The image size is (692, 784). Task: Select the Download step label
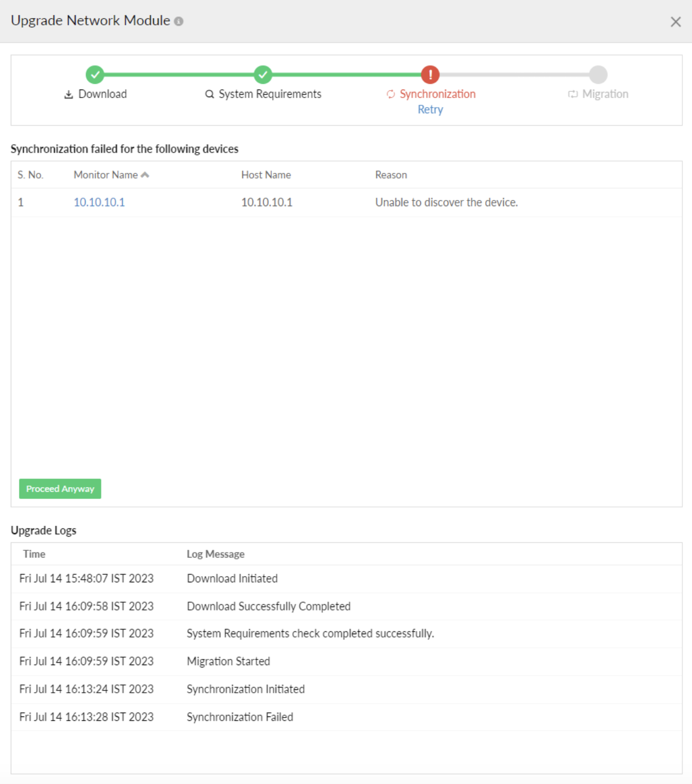(103, 94)
